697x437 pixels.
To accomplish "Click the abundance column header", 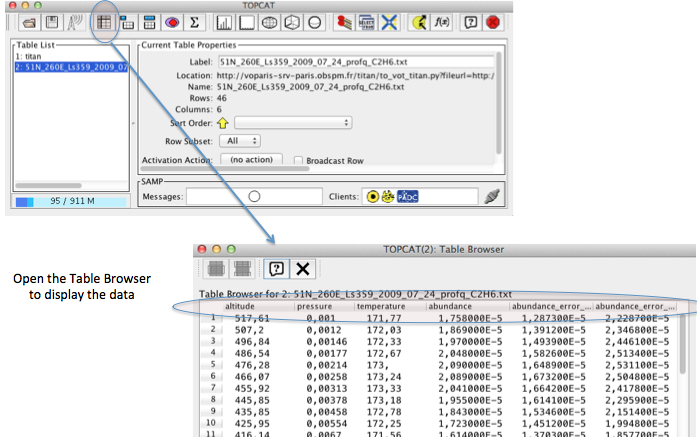I will (x=467, y=306).
